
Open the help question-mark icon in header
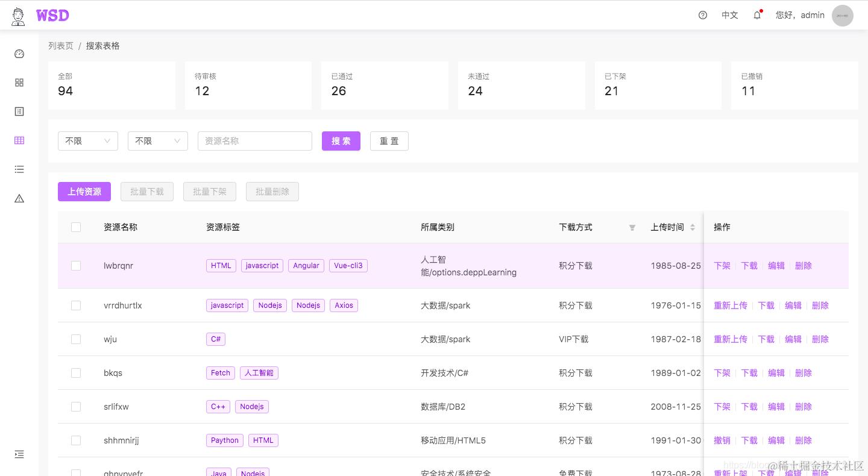[702, 15]
